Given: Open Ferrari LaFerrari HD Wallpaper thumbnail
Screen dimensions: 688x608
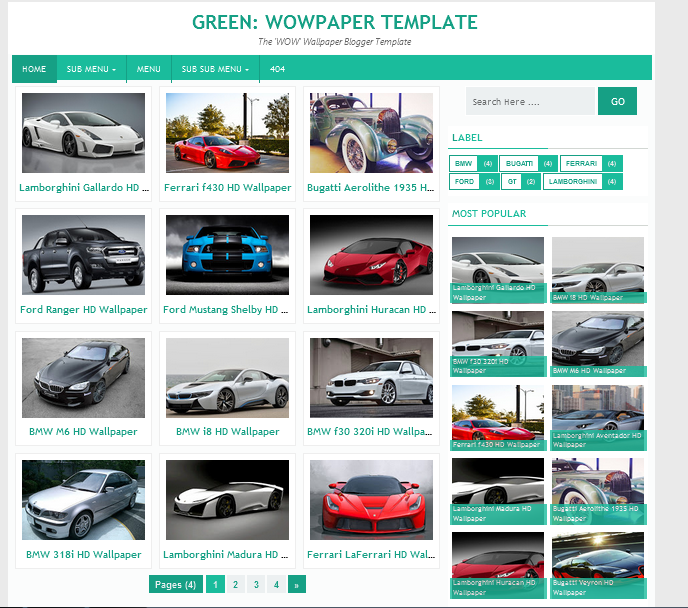Looking at the screenshot, I should (x=371, y=500).
